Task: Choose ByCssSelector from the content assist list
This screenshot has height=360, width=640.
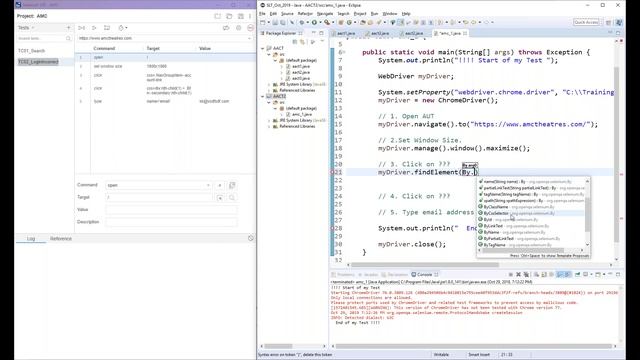Action: [x=531, y=213]
